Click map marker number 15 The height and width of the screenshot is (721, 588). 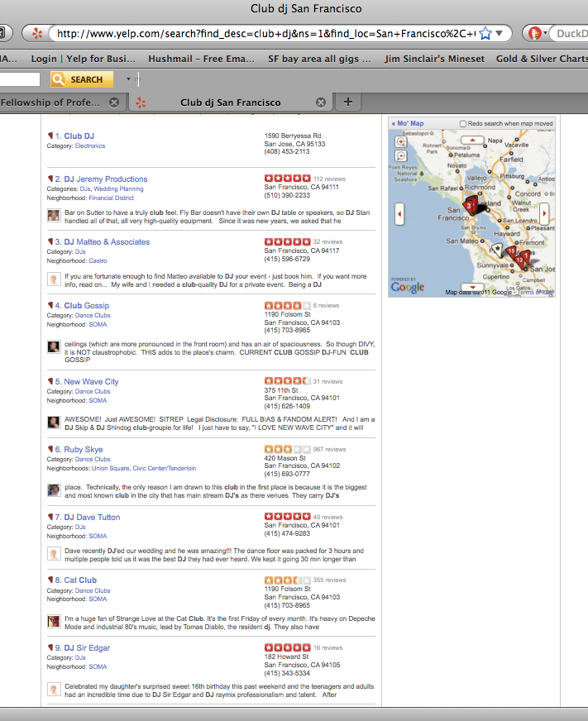[511, 251]
